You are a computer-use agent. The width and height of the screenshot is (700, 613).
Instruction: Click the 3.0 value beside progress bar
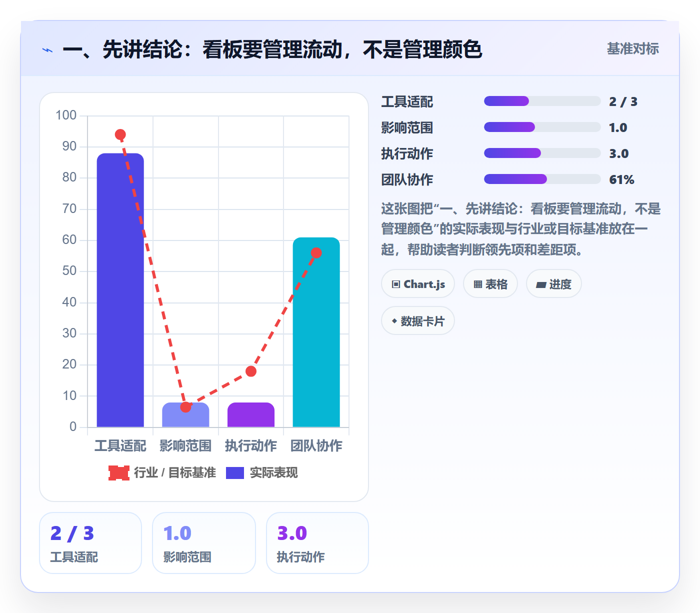[x=619, y=153]
